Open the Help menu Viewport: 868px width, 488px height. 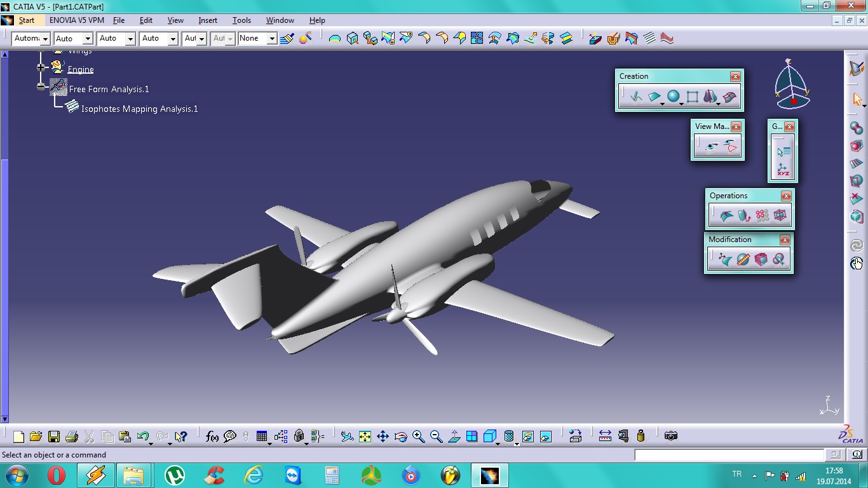point(317,20)
